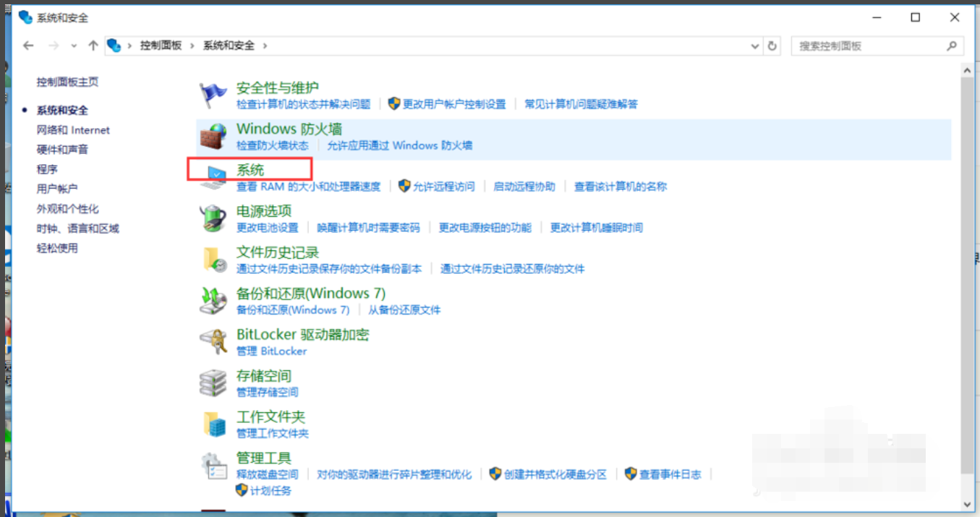Click the vertical scrollbar down arrow
Screen dimensions: 980x517
coord(967,504)
